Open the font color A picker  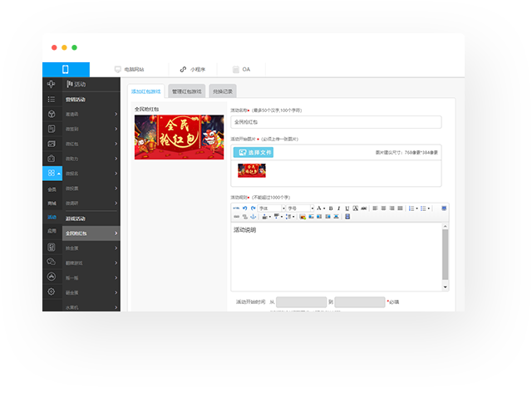pyautogui.click(x=320, y=208)
